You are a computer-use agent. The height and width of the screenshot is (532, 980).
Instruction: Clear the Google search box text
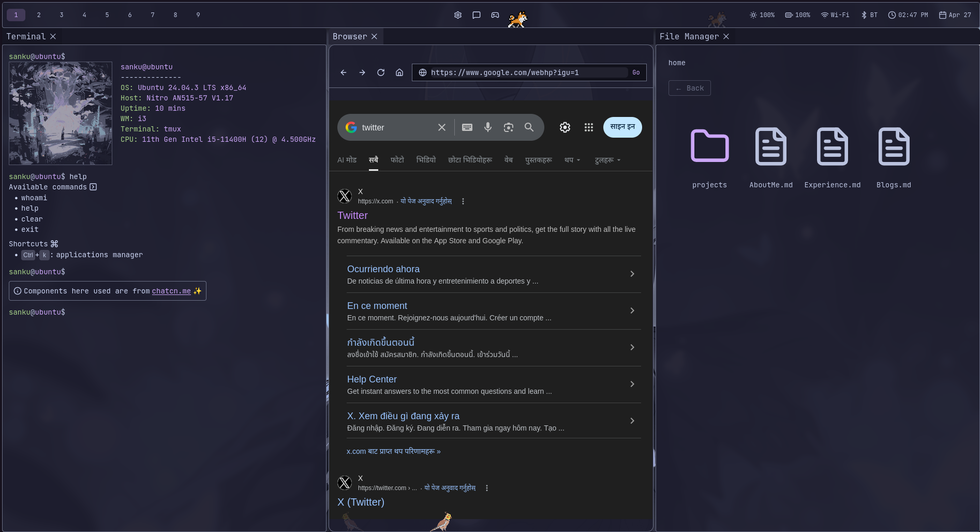[442, 127]
